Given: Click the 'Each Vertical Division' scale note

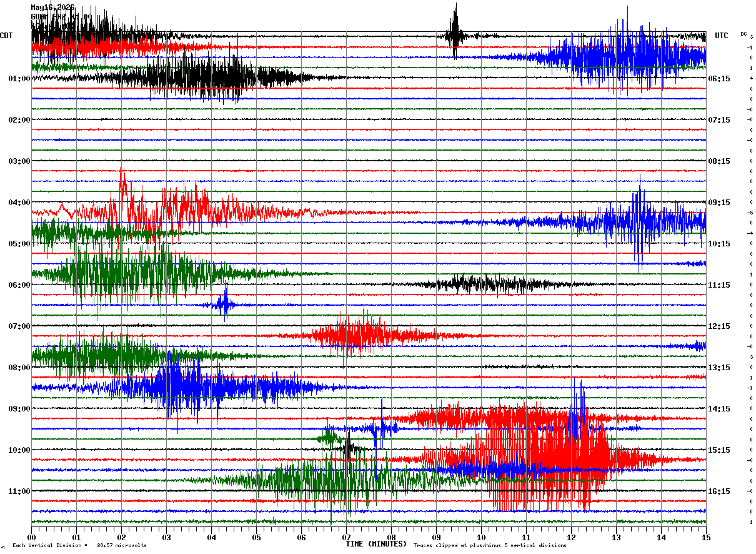Looking at the screenshot, I should pyautogui.click(x=79, y=546).
